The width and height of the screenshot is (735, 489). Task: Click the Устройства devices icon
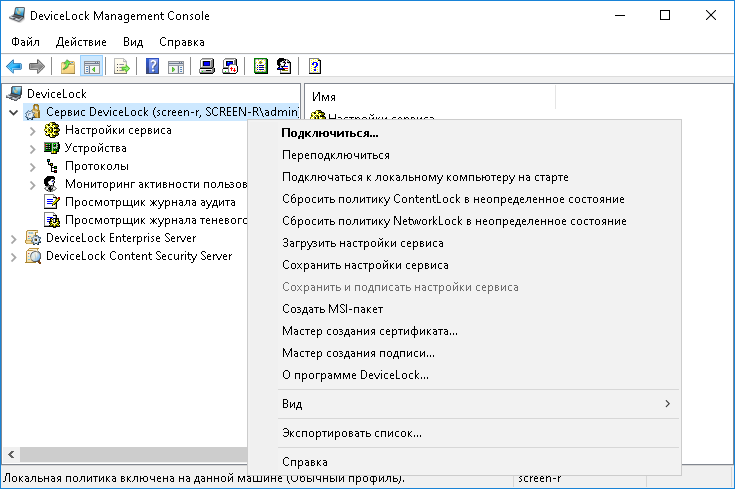click(x=52, y=148)
